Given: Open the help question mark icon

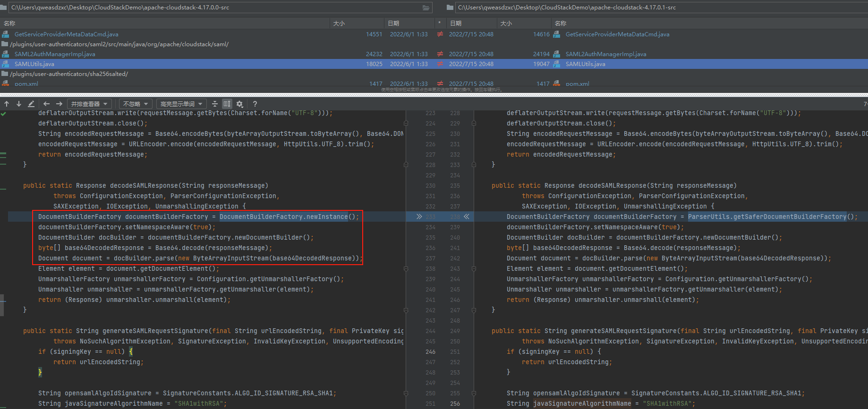Looking at the screenshot, I should click(x=255, y=104).
